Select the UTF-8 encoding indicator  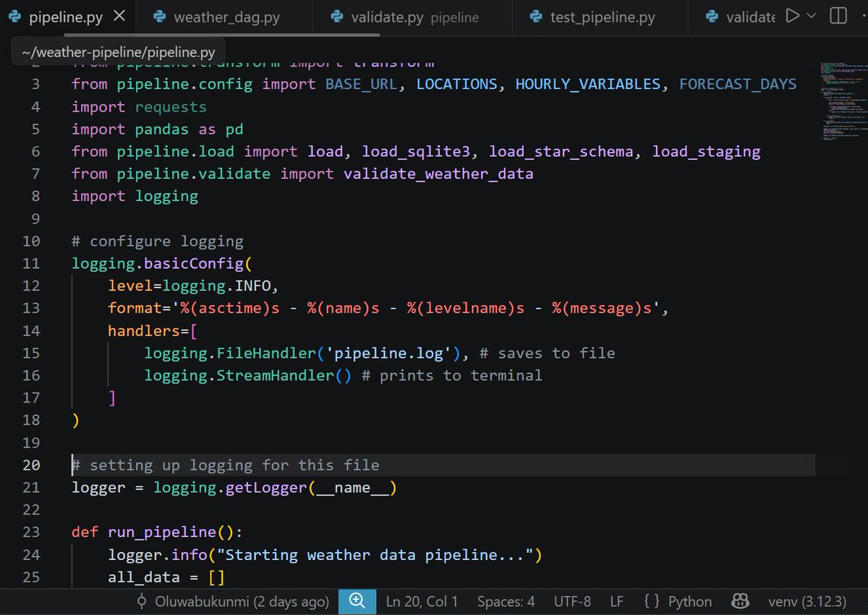coord(572,601)
